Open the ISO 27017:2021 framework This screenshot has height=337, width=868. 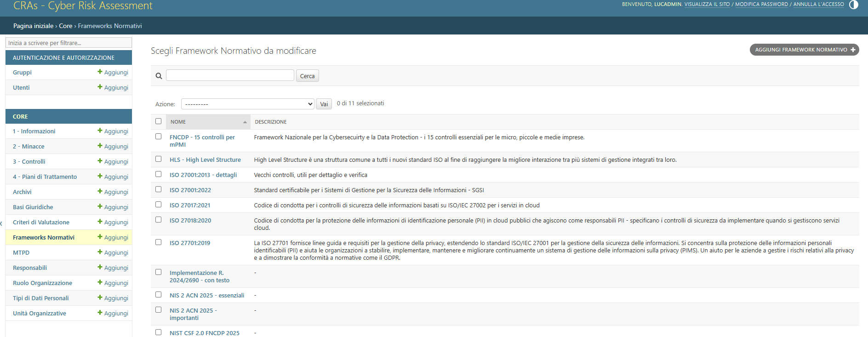coord(190,205)
